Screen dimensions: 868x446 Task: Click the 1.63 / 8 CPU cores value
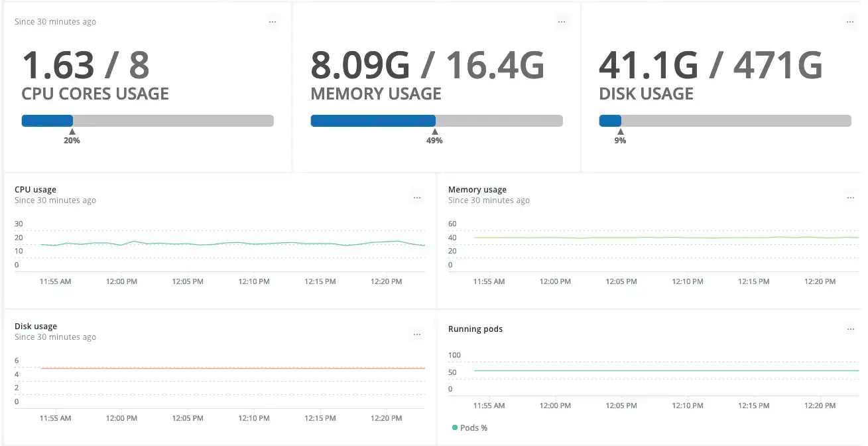(x=86, y=66)
